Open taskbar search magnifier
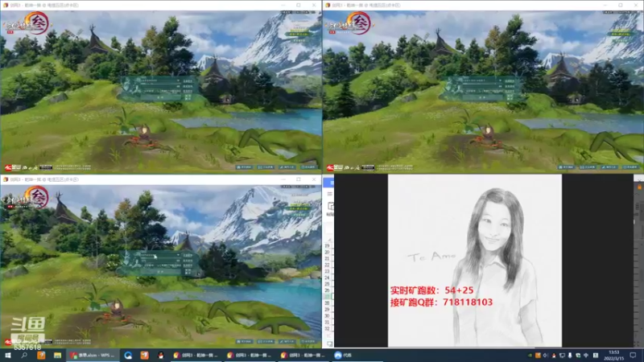This screenshot has height=362, width=644. coord(24,356)
